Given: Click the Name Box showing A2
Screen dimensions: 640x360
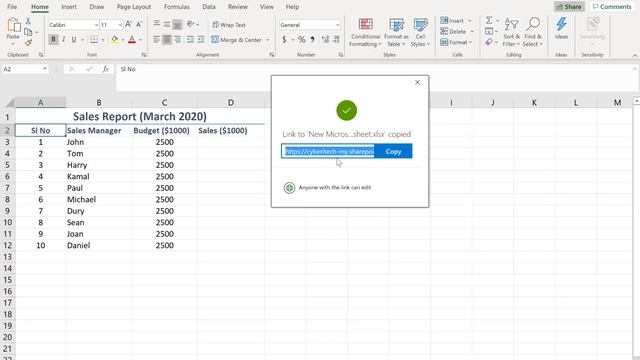Looking at the screenshot, I should pos(21,69).
